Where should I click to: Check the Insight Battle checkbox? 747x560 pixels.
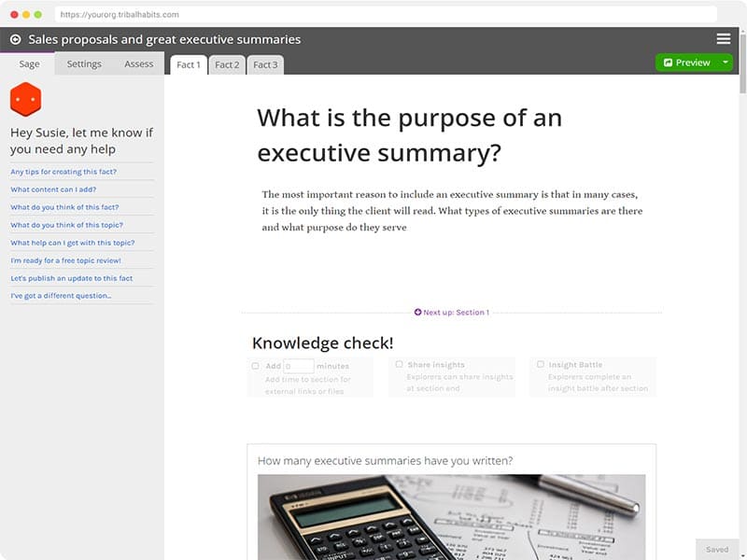tap(541, 364)
